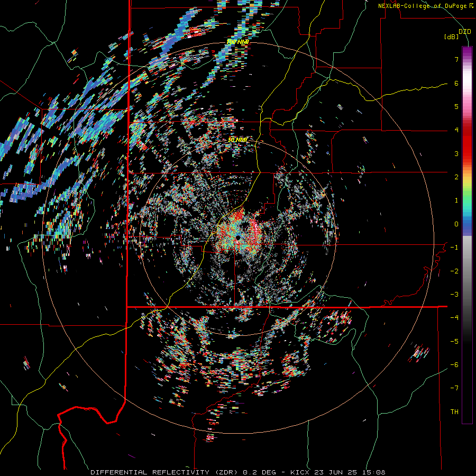Click the -5 dB scale tick label
The height and width of the screenshot is (476, 476).
tap(454, 341)
